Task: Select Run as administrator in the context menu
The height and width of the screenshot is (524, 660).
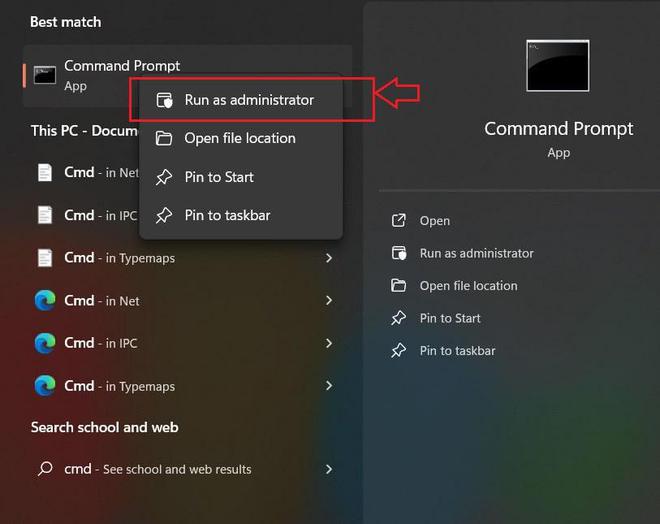Action: click(249, 100)
